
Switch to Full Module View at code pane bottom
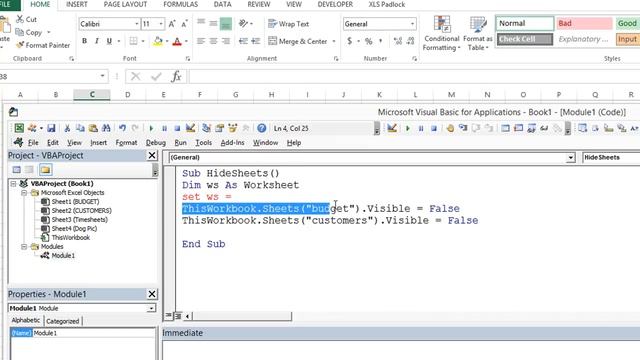click(178, 316)
